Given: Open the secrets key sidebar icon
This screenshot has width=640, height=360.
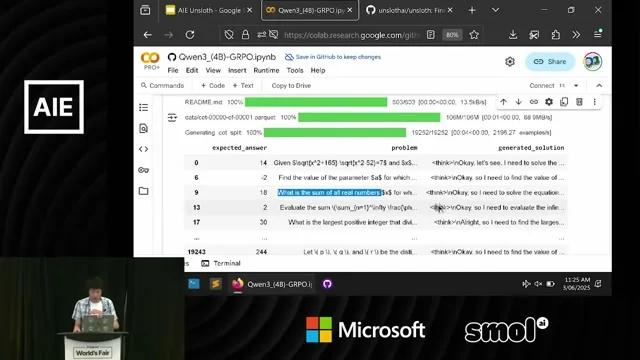Looking at the screenshot, I should point(143,170).
